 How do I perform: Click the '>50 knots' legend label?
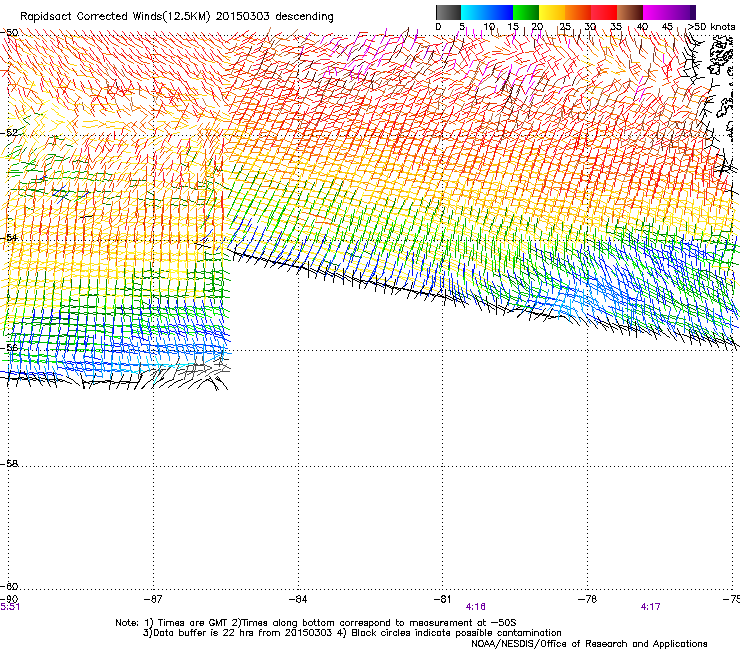tap(711, 27)
